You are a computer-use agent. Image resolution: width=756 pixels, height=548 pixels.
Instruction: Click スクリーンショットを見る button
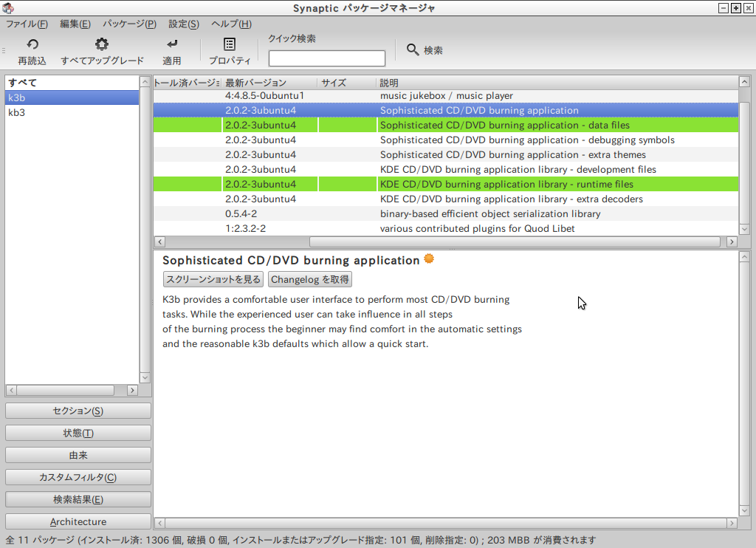(x=213, y=279)
